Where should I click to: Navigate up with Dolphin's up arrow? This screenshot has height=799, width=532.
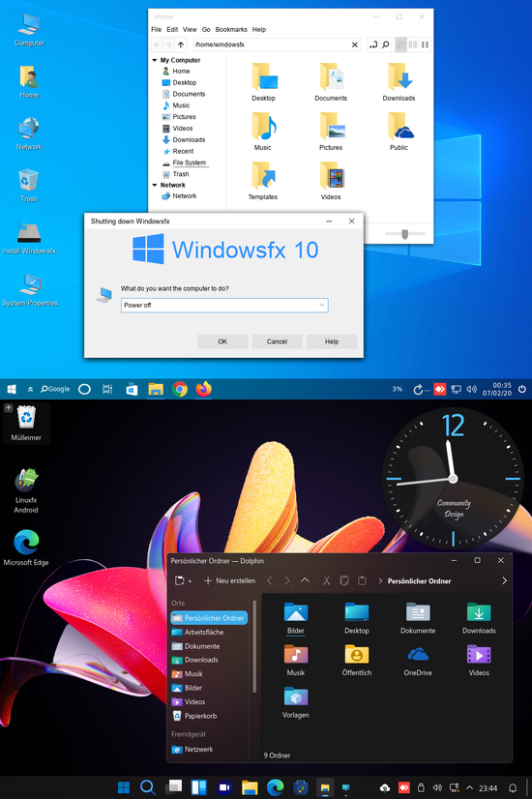(305, 580)
